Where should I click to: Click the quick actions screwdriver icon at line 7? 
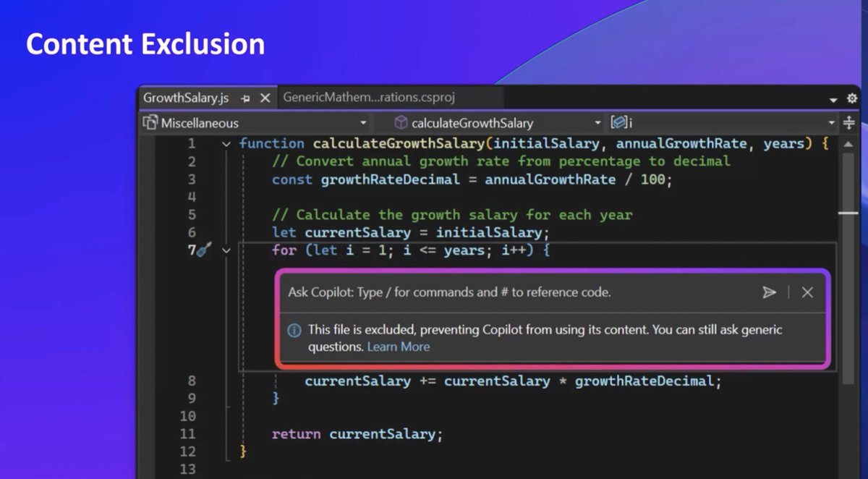(x=204, y=250)
